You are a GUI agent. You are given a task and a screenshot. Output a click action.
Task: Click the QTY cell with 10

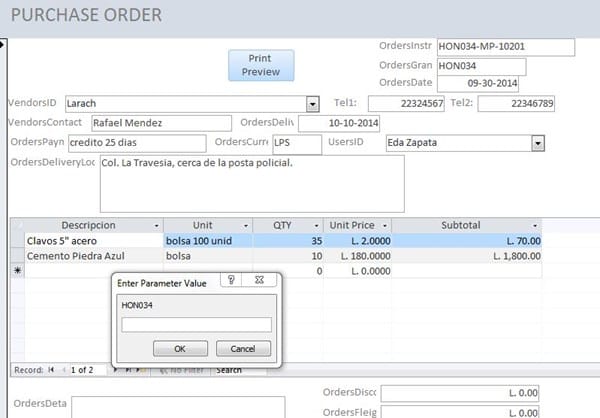288,256
